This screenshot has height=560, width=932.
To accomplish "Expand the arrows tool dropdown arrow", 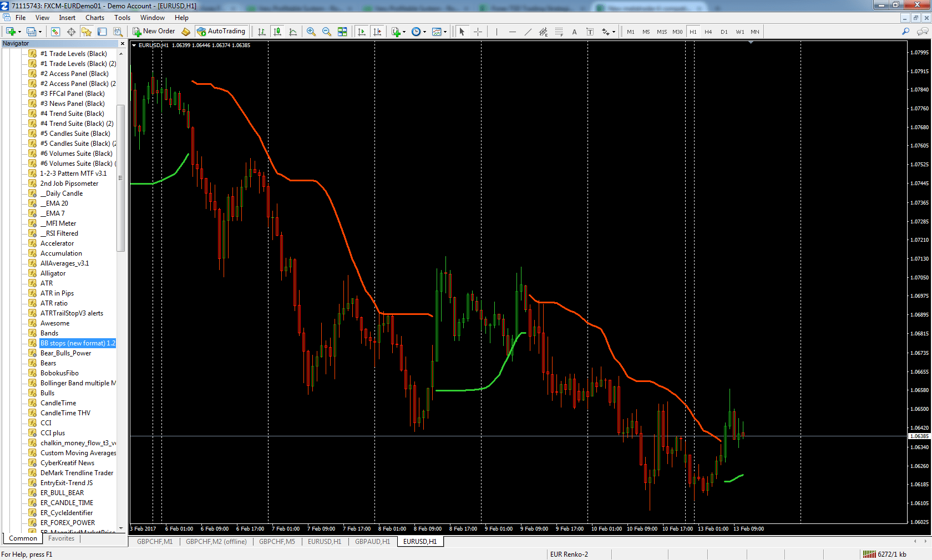I will click(614, 32).
